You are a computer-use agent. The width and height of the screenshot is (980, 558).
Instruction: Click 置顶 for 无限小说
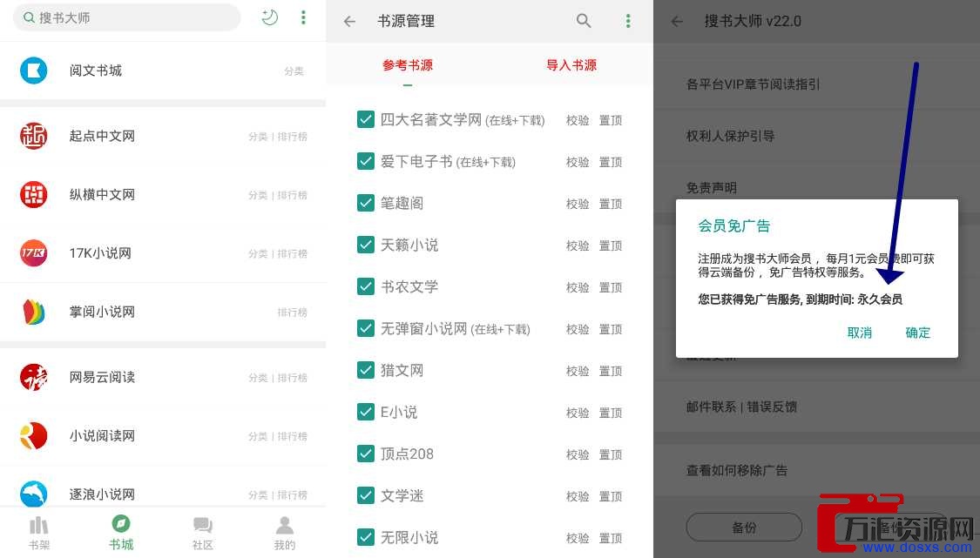pyautogui.click(x=611, y=538)
